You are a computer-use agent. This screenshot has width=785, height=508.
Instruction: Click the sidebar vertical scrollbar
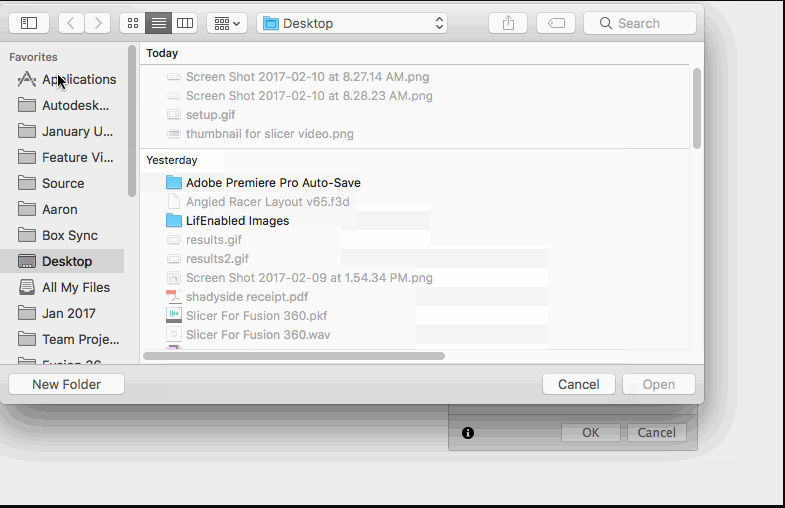(132, 121)
